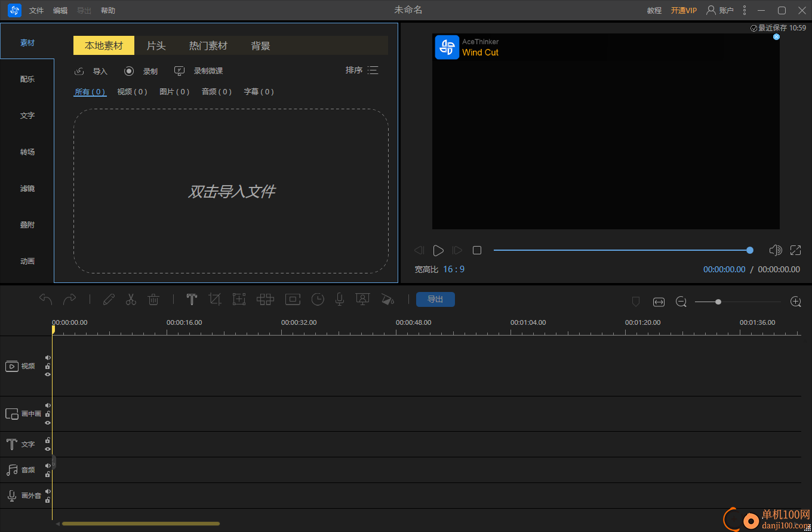Stop the preview playback
The height and width of the screenshot is (532, 812).
[x=477, y=250]
